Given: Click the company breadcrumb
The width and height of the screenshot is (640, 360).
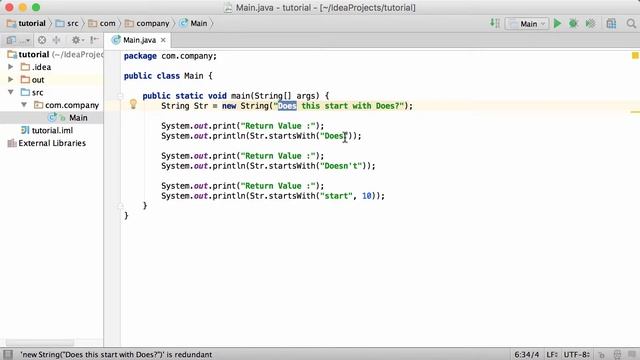Looking at the screenshot, I should 147,23.
